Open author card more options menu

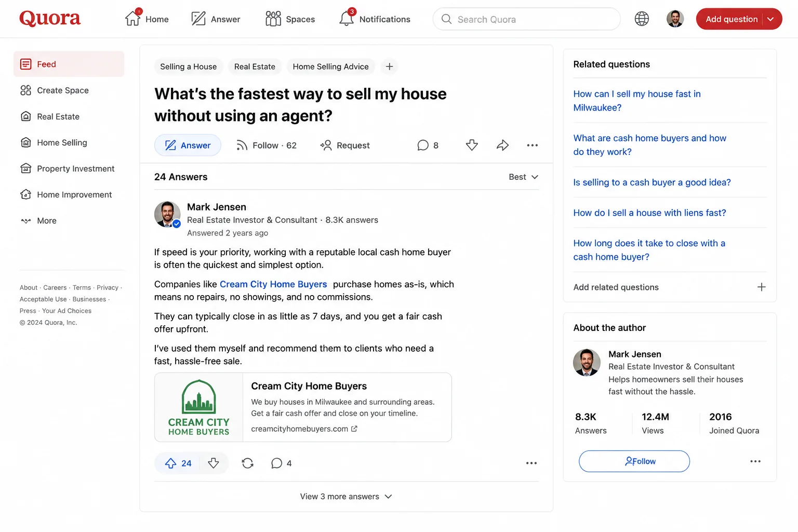755,461
